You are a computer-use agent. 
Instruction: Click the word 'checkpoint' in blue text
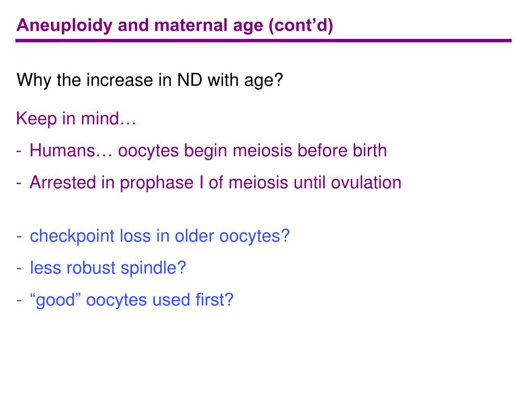pos(72,236)
